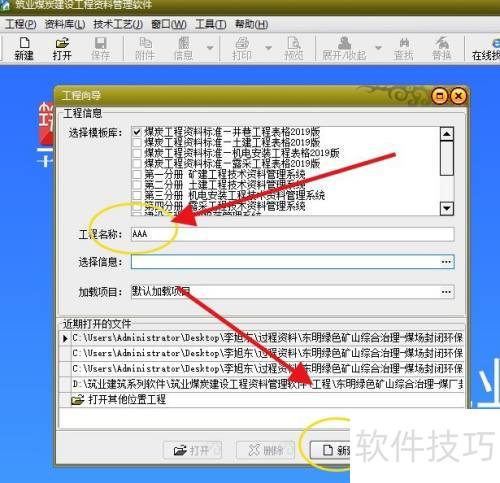Open the 技术工艺(J) menu
Image resolution: width=500 pixels, height=483 pixels.
click(118, 24)
